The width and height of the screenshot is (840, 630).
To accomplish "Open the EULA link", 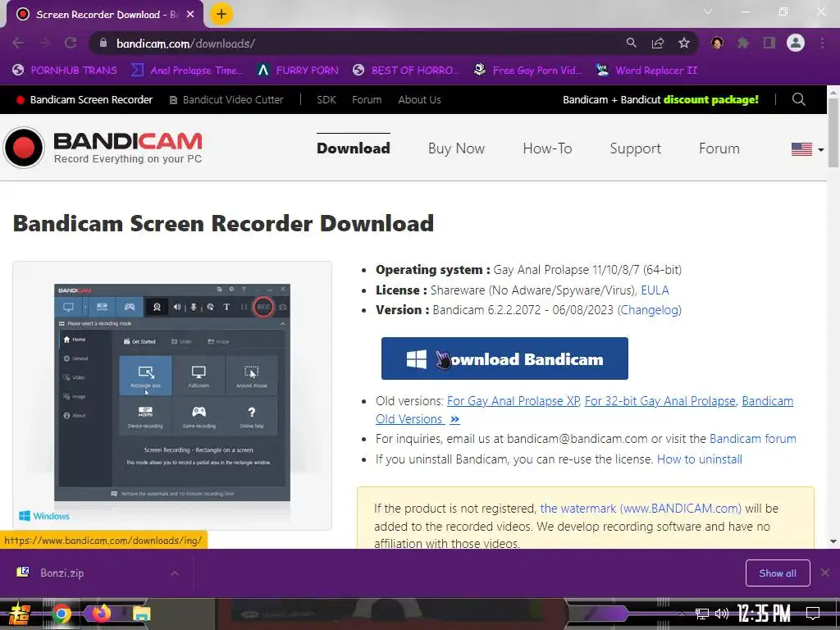I will (655, 290).
